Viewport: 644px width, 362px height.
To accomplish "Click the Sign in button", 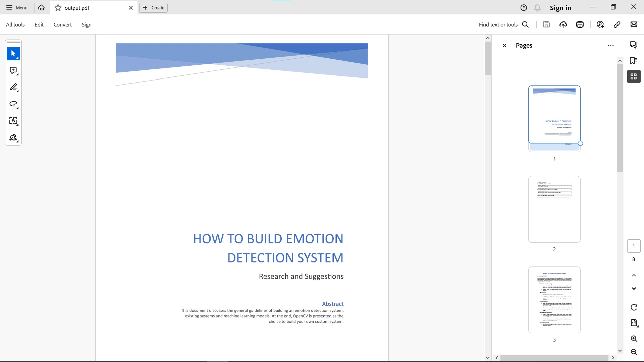I will tap(560, 8).
